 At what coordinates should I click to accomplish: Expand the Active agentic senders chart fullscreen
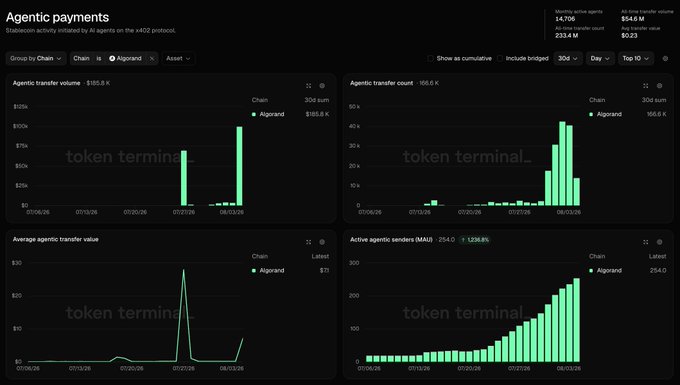click(646, 242)
